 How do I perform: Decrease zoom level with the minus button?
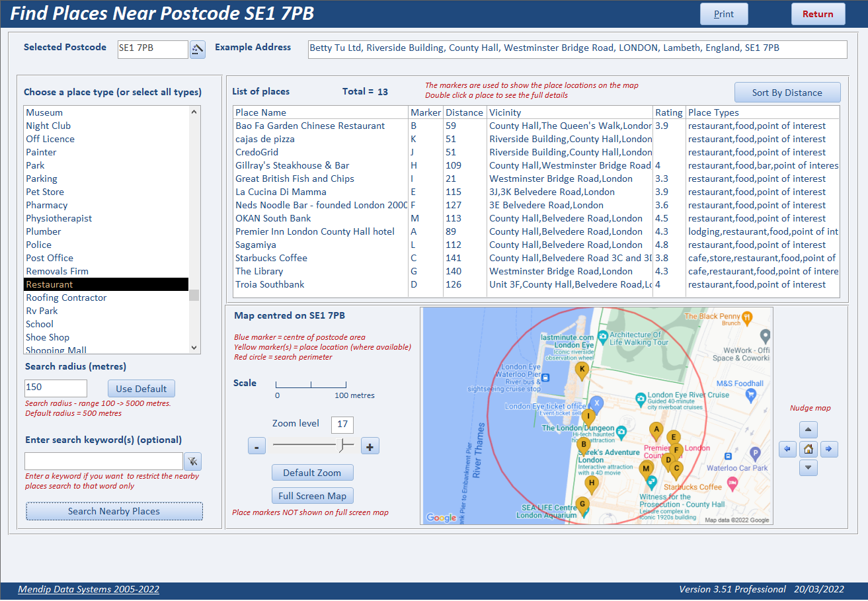256,447
